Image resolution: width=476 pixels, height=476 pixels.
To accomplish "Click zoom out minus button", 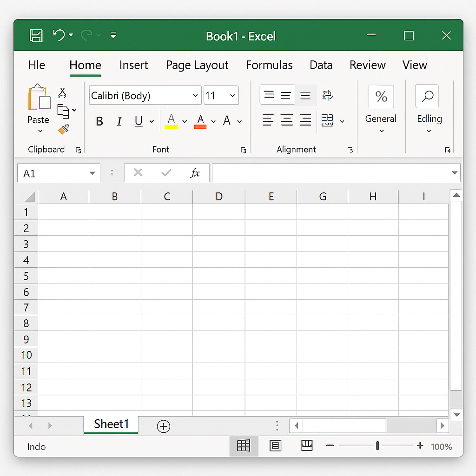I will point(330,446).
